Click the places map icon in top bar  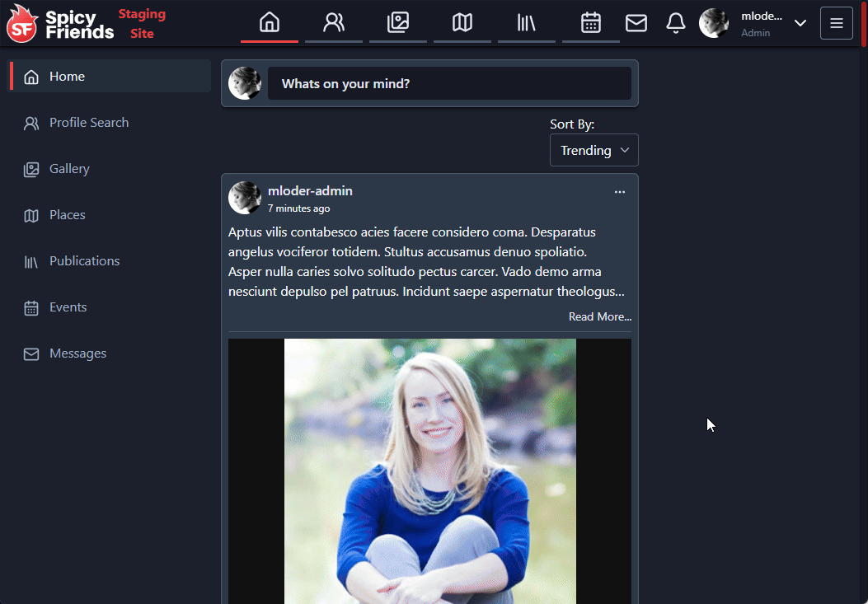(x=462, y=22)
